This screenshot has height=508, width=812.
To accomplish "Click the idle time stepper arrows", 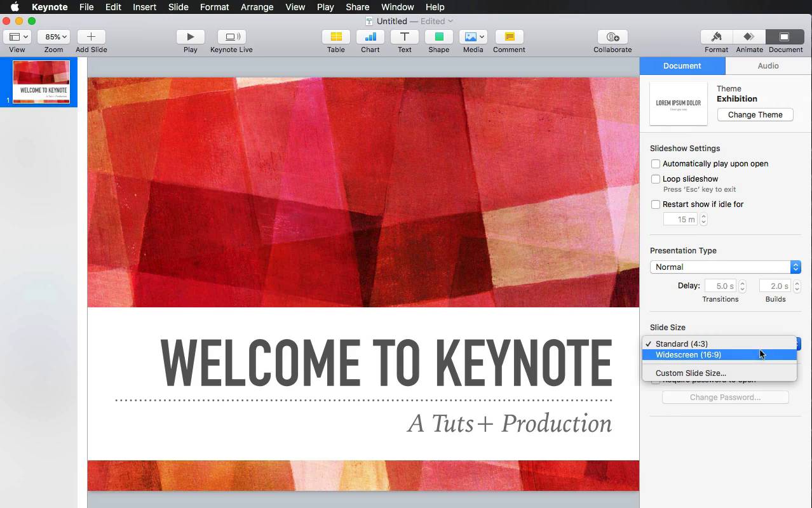I will (703, 219).
